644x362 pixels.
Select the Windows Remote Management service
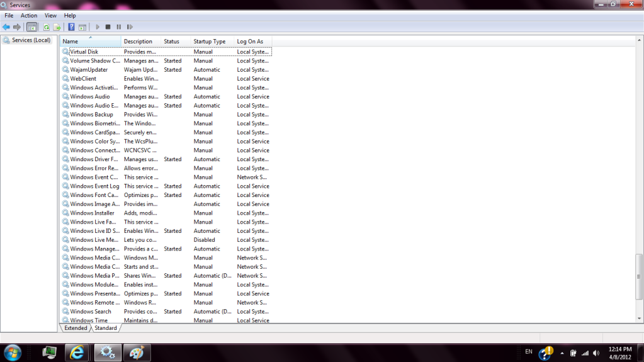point(95,303)
